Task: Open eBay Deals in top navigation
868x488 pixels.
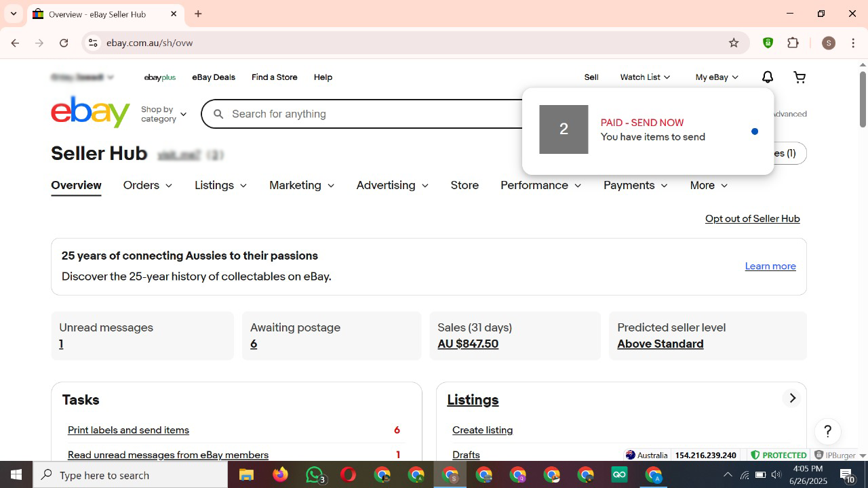Action: tap(214, 77)
